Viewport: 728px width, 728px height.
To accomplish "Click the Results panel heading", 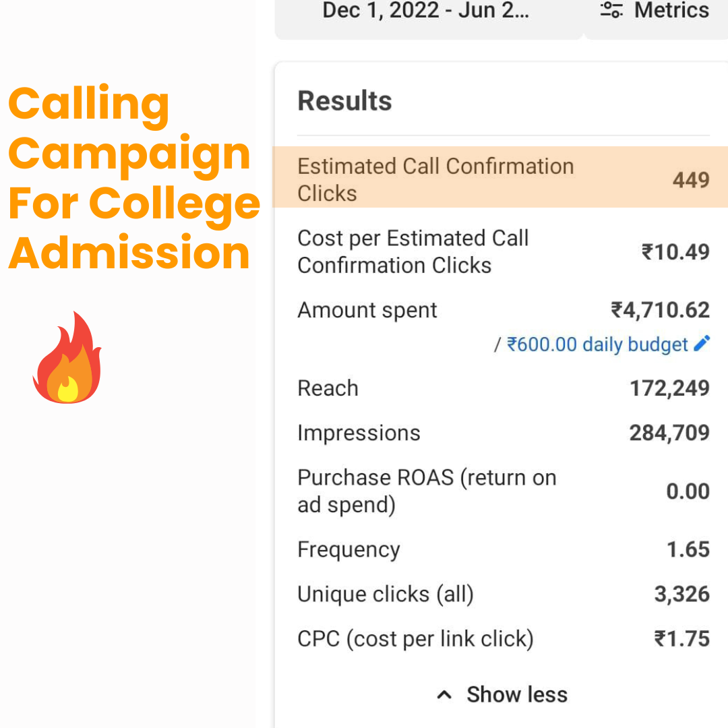I will [x=344, y=100].
